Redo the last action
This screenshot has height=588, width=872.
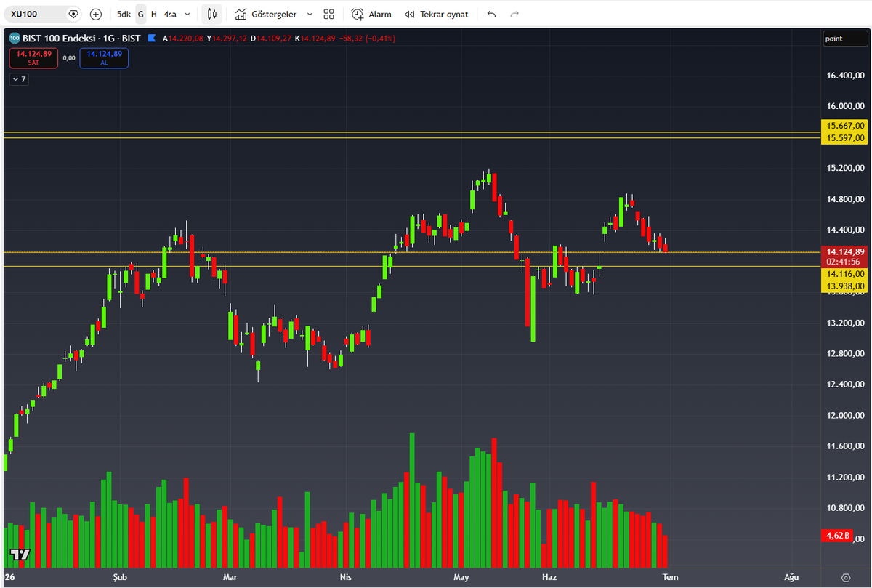514,14
